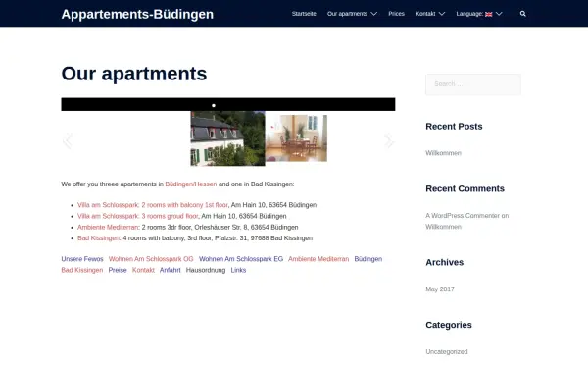The image size is (588, 368).
Task: Click the Our apartments page heading
Action: [134, 74]
